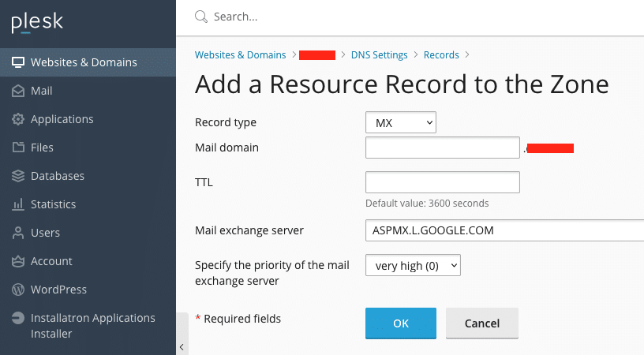Viewport: 644px width, 355px height.
Task: Follow the Records breadcrumb link
Action: point(441,55)
